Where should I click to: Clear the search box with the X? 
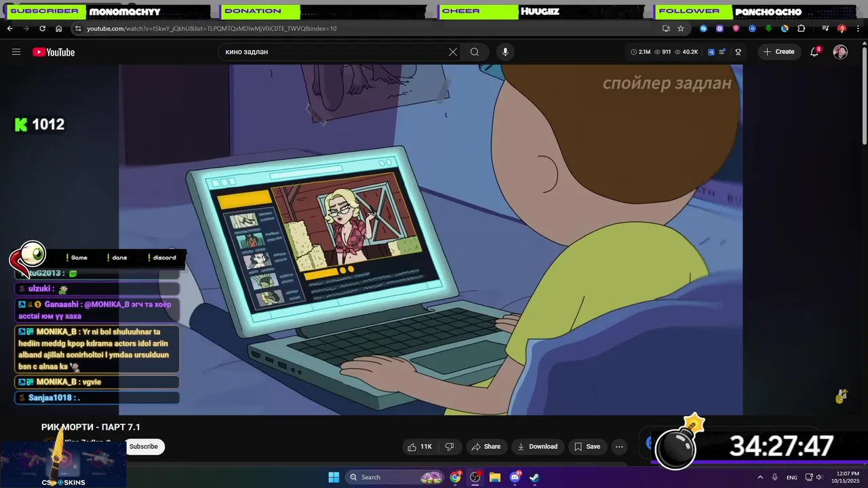pyautogui.click(x=453, y=52)
